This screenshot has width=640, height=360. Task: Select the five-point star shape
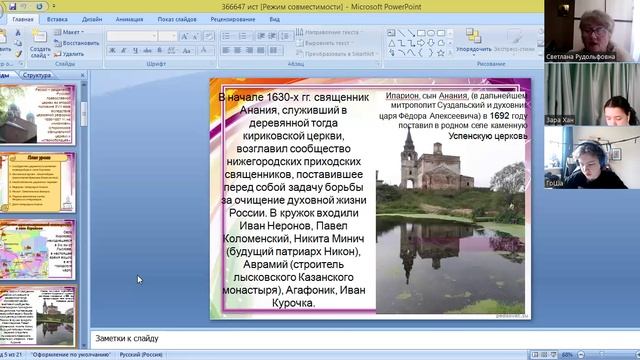(441, 53)
